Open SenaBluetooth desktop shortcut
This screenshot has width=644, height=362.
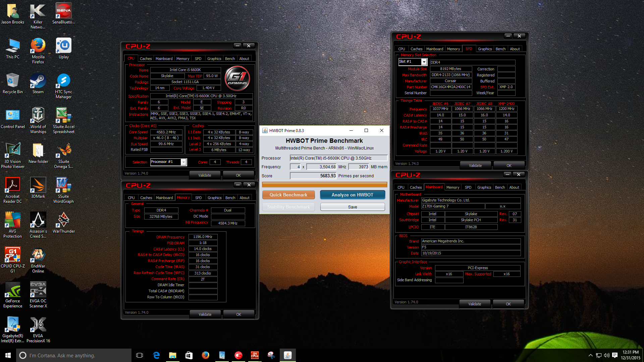(63, 13)
